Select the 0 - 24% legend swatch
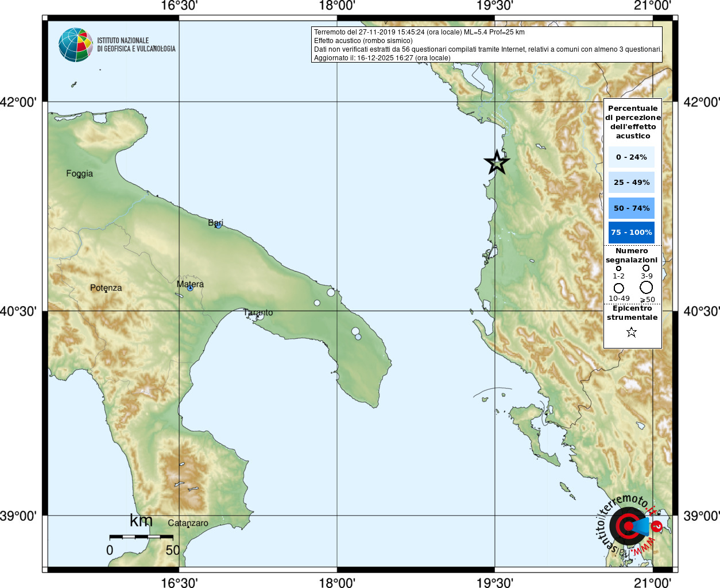Image resolution: width=720 pixels, height=588 pixels. pos(631,157)
